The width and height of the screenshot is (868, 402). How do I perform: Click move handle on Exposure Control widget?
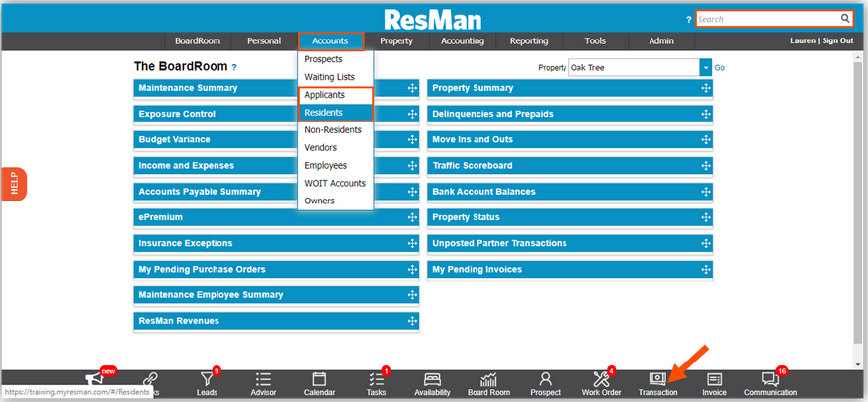pyautogui.click(x=412, y=114)
